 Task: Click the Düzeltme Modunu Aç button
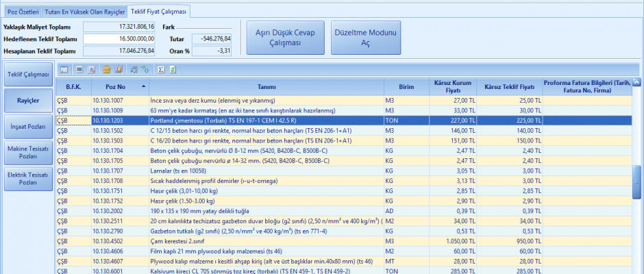click(x=367, y=37)
